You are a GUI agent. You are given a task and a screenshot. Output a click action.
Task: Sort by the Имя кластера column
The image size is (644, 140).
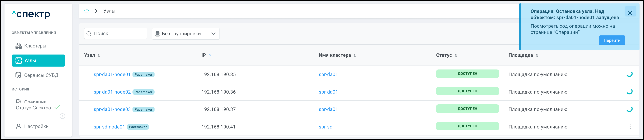(355, 55)
